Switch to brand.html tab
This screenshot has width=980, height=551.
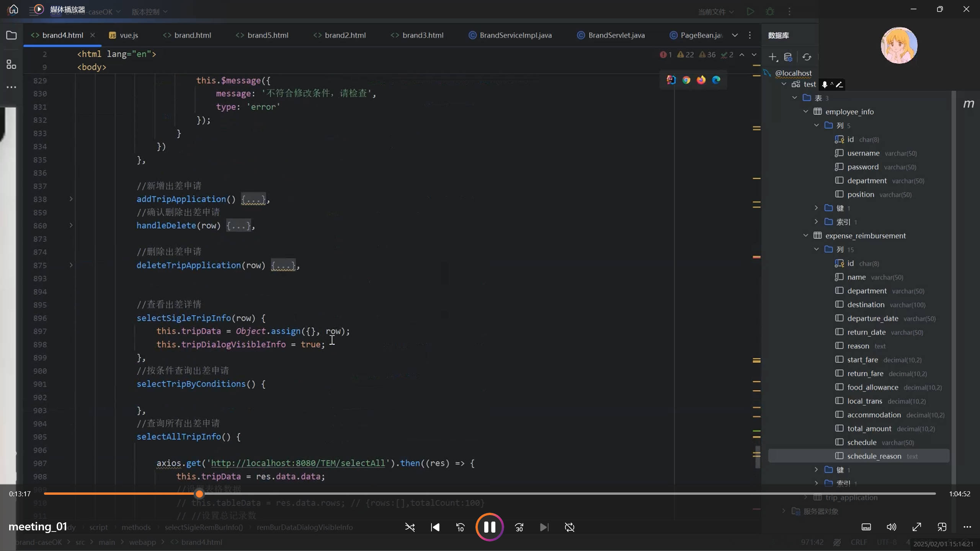(187, 35)
